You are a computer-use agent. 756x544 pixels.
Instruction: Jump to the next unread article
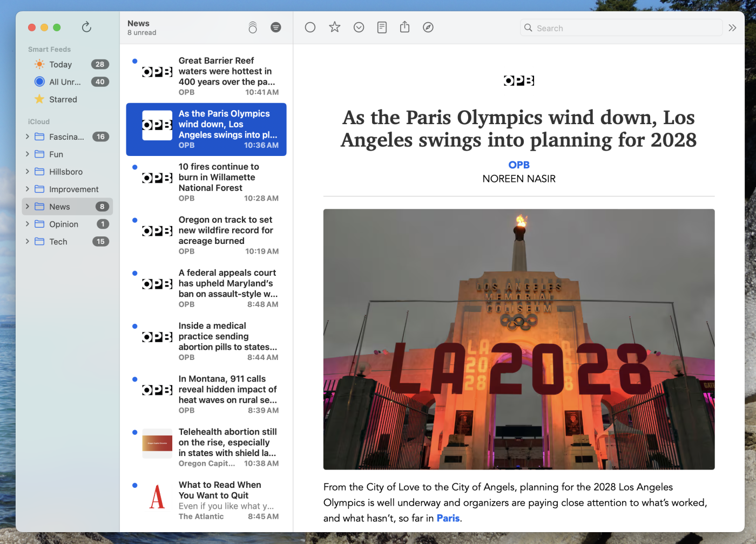tap(359, 27)
